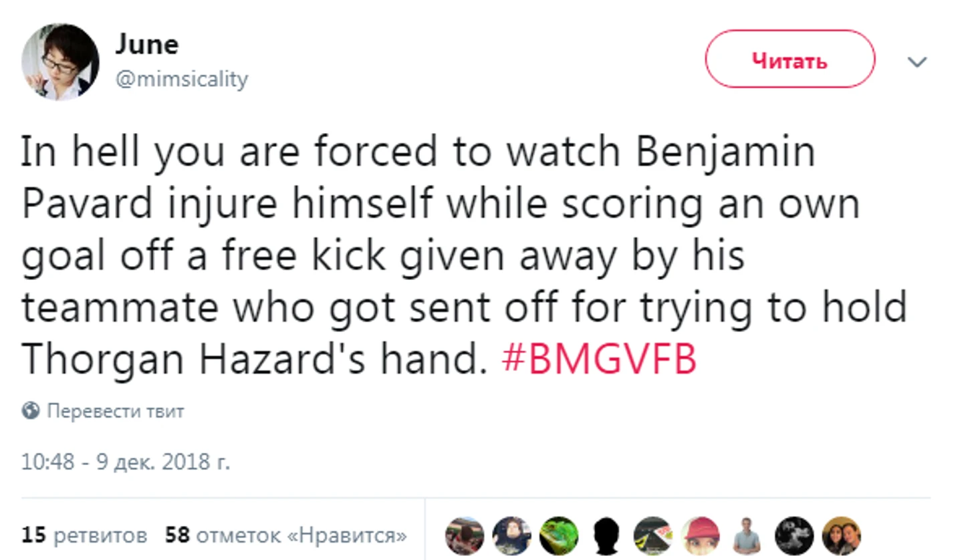
Task: Click the red cap liker avatar
Action: pyautogui.click(x=701, y=535)
